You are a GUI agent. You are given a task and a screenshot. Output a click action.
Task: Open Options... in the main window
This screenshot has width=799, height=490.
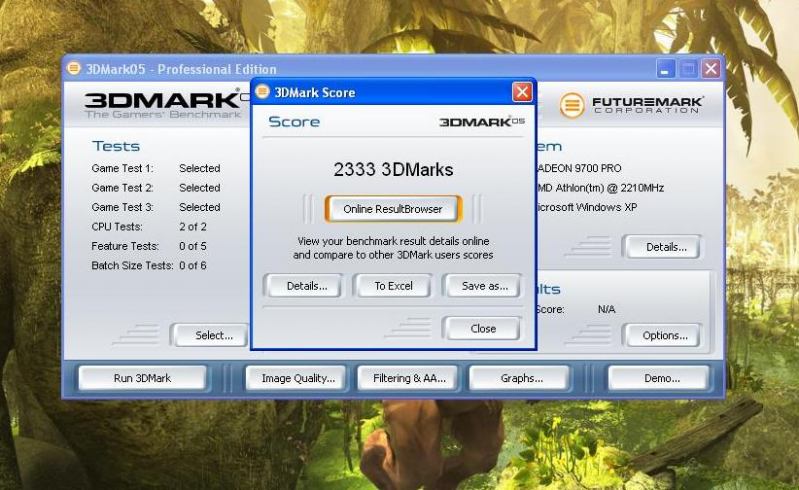[662, 335]
